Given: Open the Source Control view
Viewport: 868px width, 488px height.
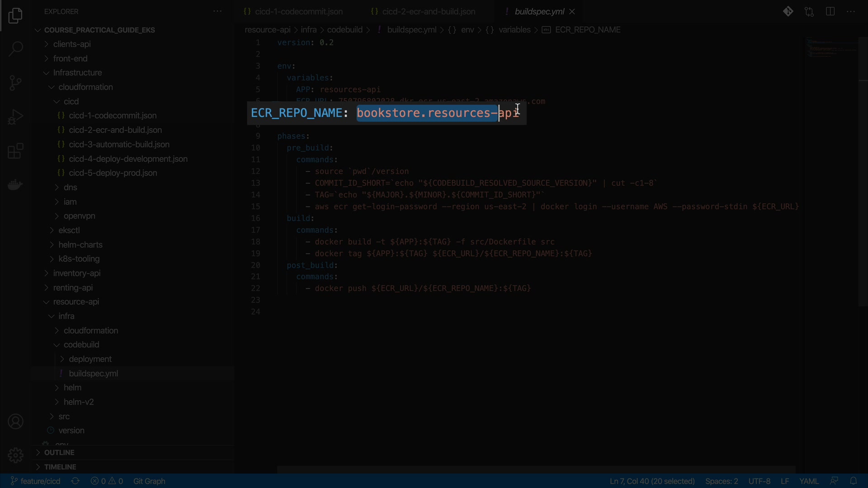Looking at the screenshot, I should pos(15,83).
